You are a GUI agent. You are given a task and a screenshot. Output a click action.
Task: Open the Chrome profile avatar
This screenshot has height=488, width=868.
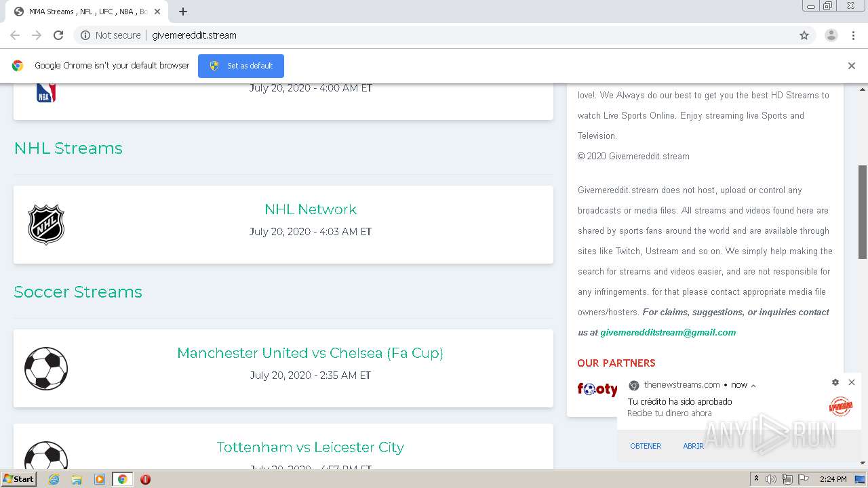tap(831, 35)
